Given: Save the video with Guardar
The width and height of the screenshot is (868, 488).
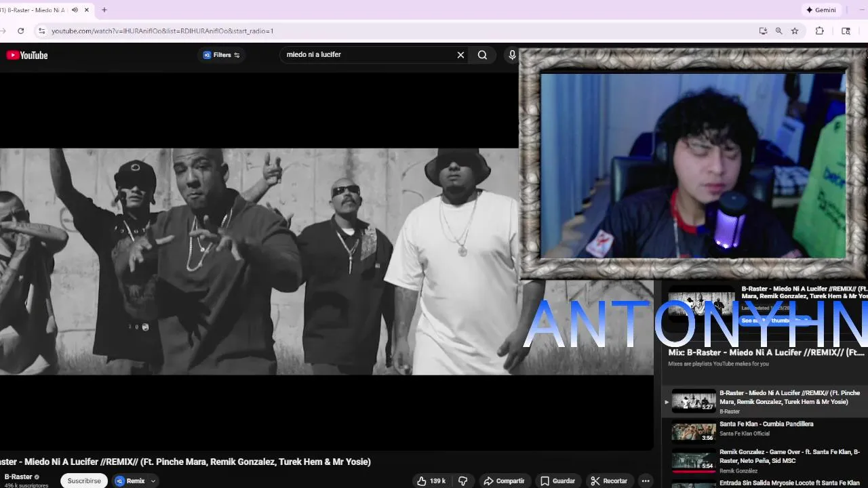Looking at the screenshot, I should [x=557, y=481].
